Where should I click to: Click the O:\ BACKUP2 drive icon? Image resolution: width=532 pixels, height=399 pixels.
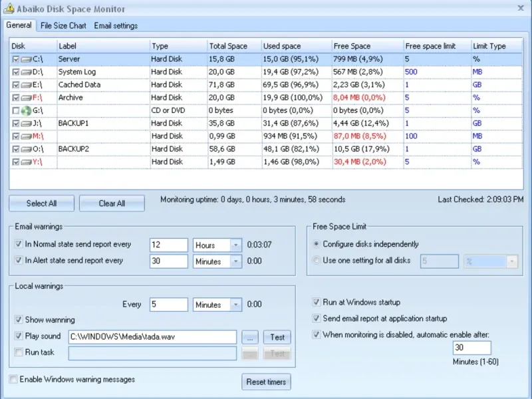pos(27,149)
